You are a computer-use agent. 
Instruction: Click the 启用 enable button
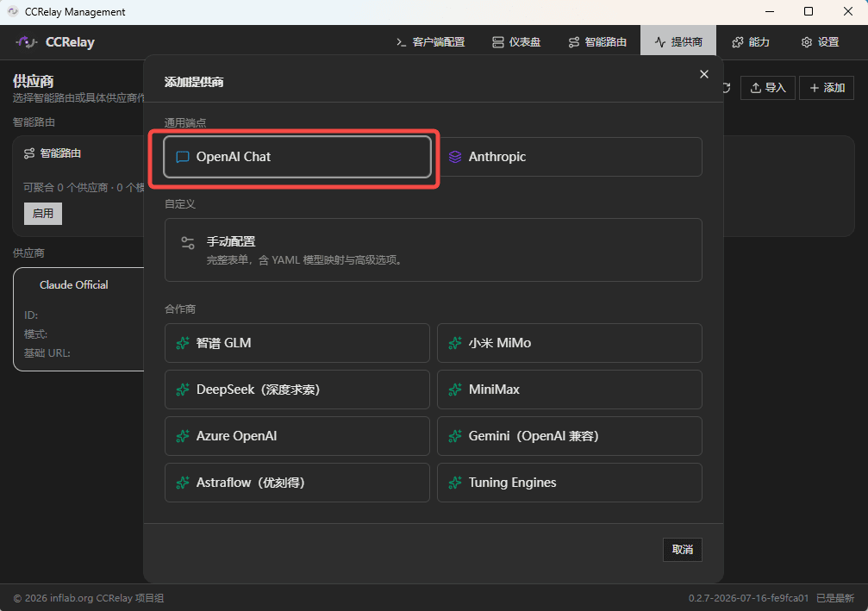click(x=43, y=214)
